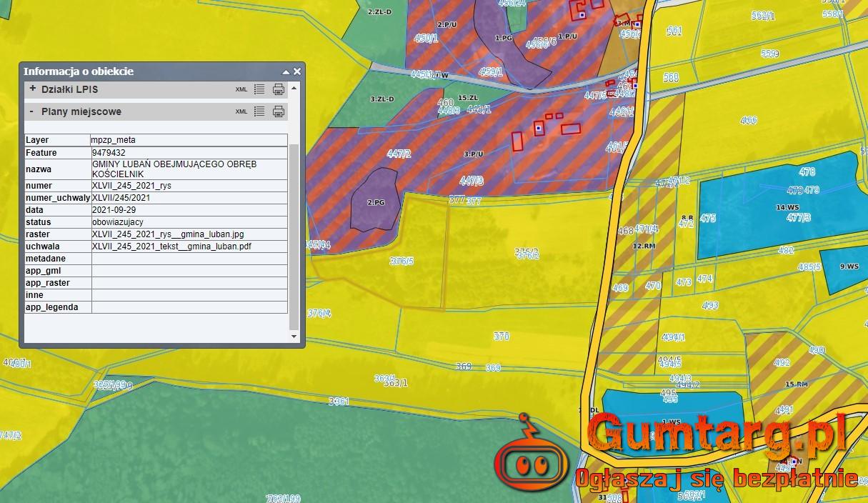Viewport: 868px width, 503px height.
Task: Collapse the Informacja o obiekcie panel
Action: pyautogui.click(x=286, y=72)
